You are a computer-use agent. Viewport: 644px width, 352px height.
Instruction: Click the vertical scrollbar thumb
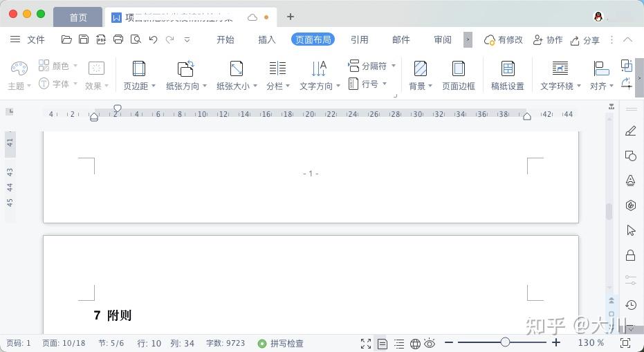609,210
